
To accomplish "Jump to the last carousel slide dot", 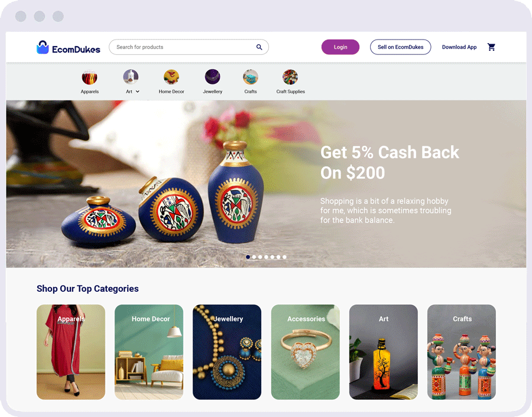I will tap(284, 257).
